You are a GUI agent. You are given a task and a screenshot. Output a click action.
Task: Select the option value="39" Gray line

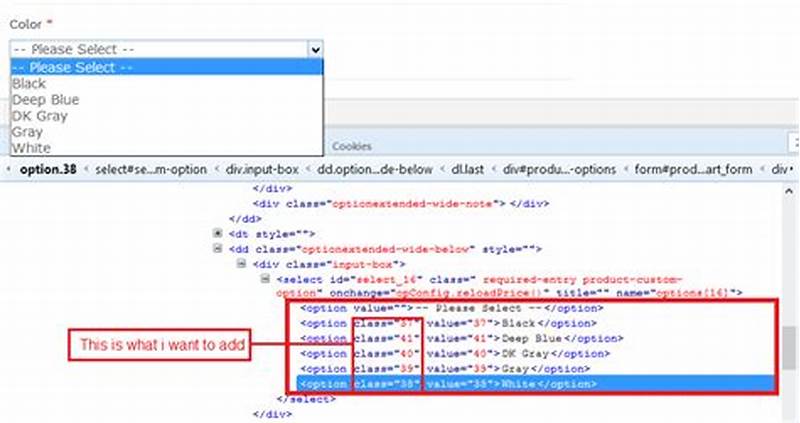pyautogui.click(x=445, y=368)
